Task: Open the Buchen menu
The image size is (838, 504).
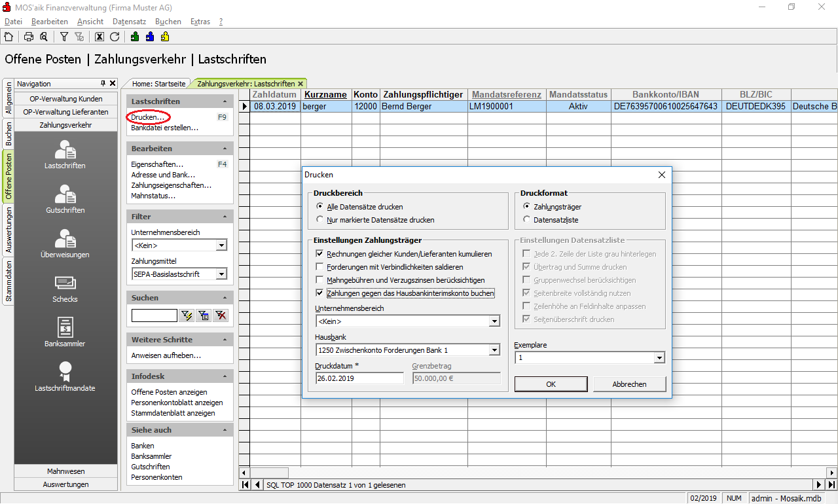Action: (x=168, y=22)
